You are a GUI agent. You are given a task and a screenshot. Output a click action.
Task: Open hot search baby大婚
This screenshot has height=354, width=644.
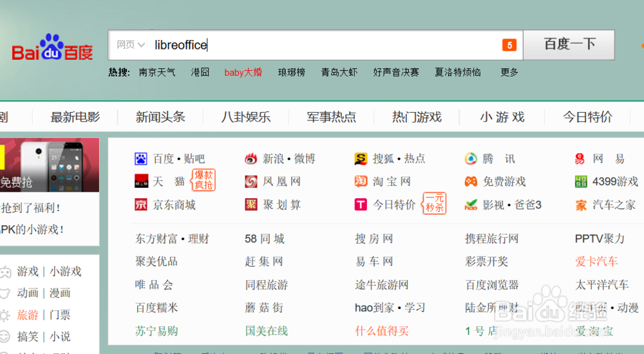coord(243,72)
